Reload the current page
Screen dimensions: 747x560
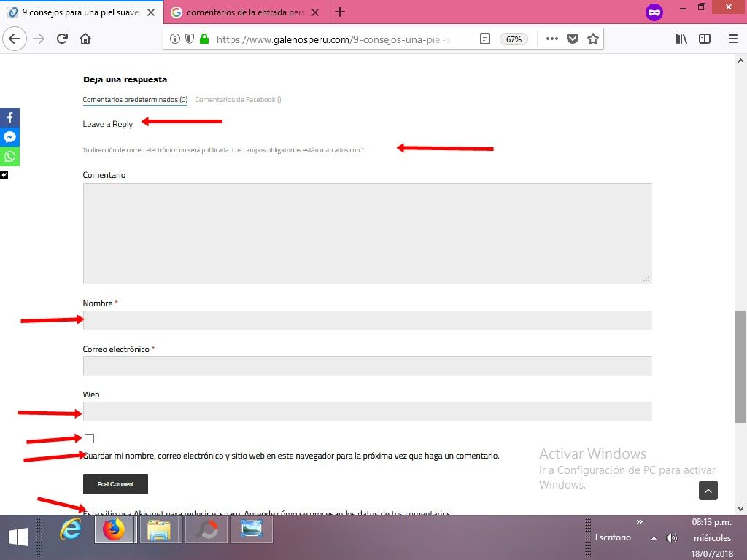click(62, 39)
